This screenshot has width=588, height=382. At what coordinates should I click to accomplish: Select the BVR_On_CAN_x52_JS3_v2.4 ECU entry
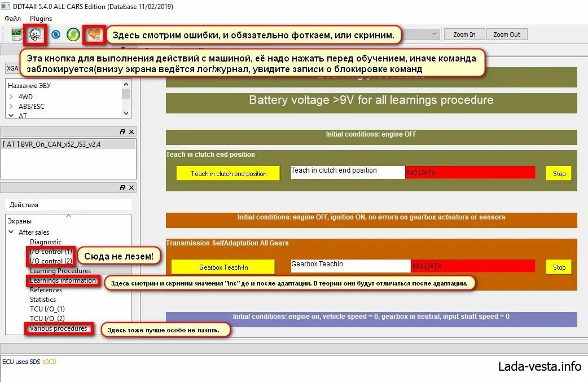68,144
